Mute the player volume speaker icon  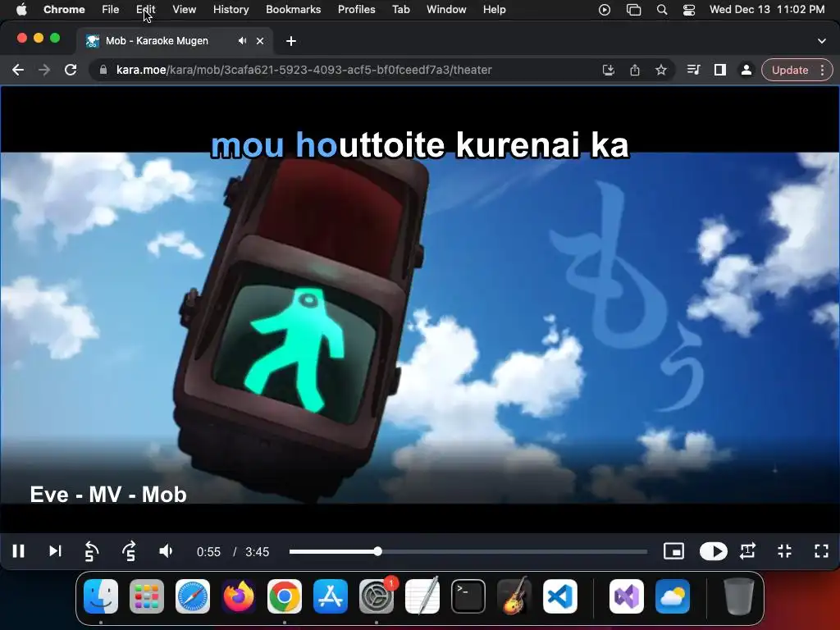[x=166, y=551]
